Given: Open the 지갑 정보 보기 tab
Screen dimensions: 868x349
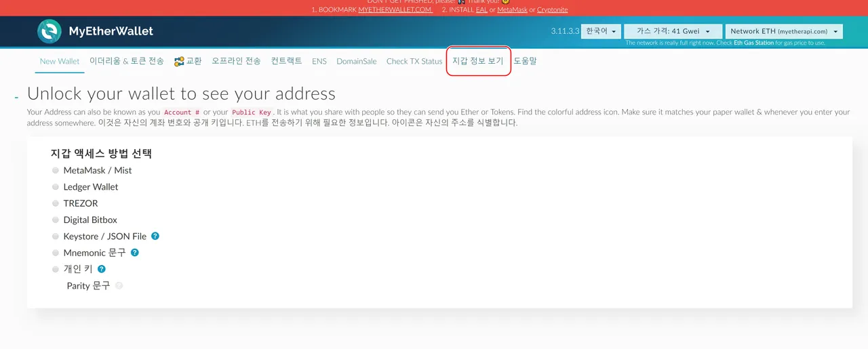Looking at the screenshot, I should tap(478, 61).
